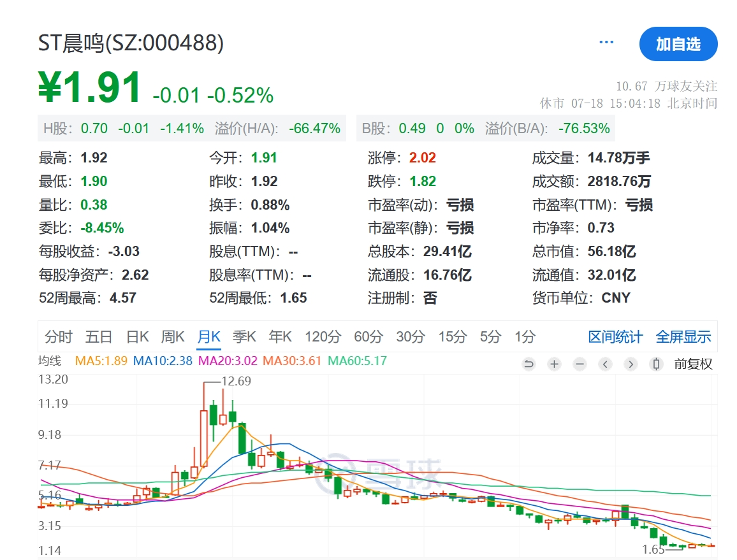Click the 10.67 万球友关注 follower count
The image size is (737, 560).
(666, 87)
